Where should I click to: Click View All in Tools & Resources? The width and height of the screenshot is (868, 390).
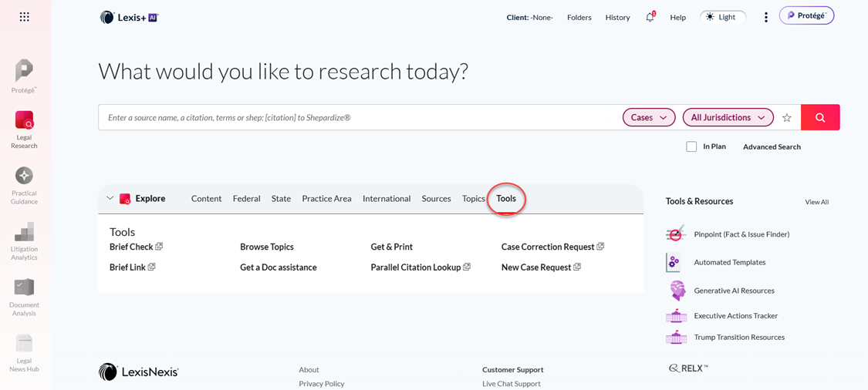point(816,202)
